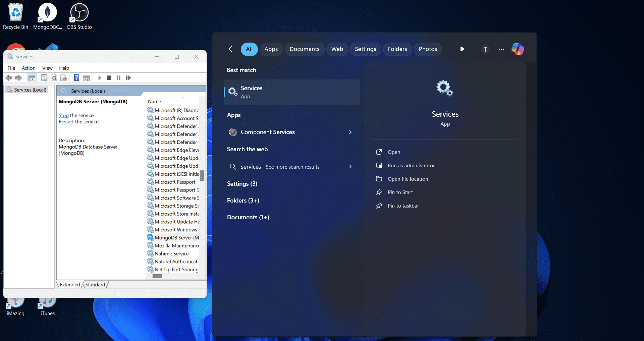The image size is (644, 341).
Task: Select Microsoft Store Install service row
Action: coord(173,214)
